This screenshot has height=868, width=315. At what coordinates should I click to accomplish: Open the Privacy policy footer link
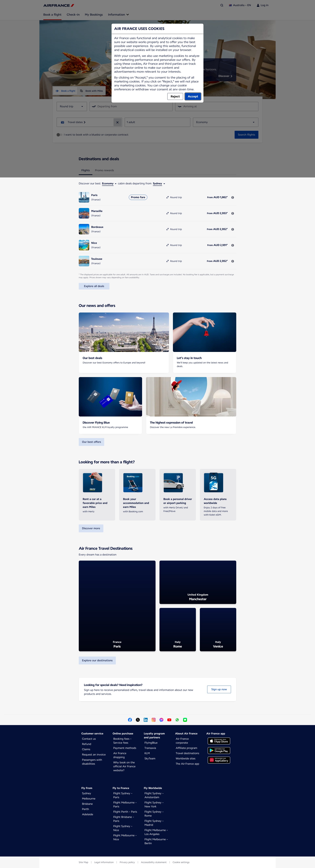127,862
